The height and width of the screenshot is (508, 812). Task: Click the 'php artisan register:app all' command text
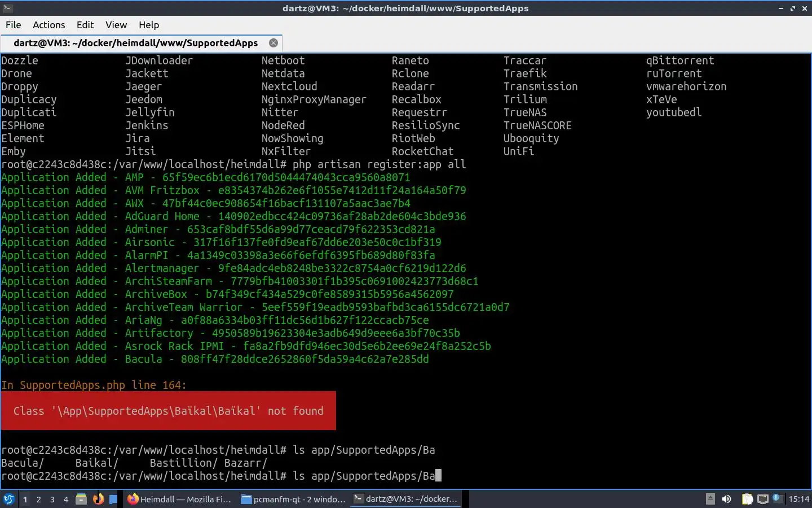point(379,164)
